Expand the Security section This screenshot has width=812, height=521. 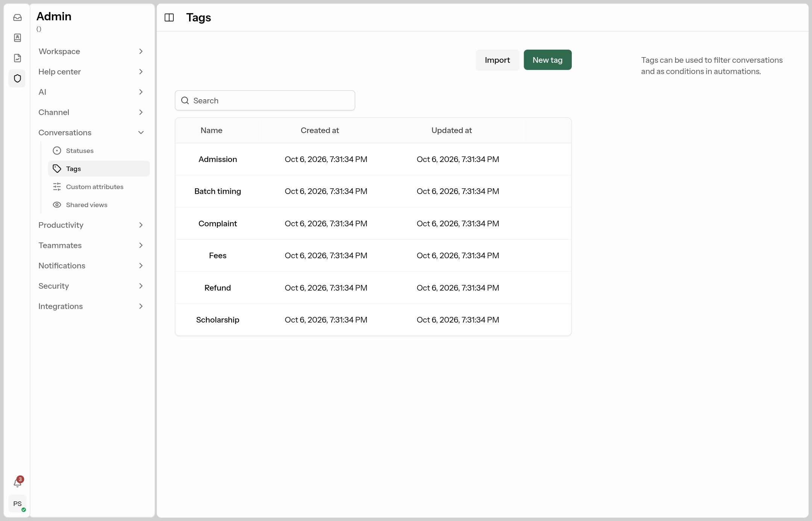(x=91, y=286)
